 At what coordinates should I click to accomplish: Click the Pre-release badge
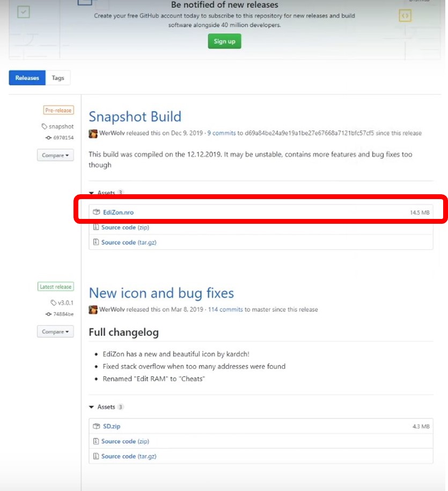click(x=58, y=110)
